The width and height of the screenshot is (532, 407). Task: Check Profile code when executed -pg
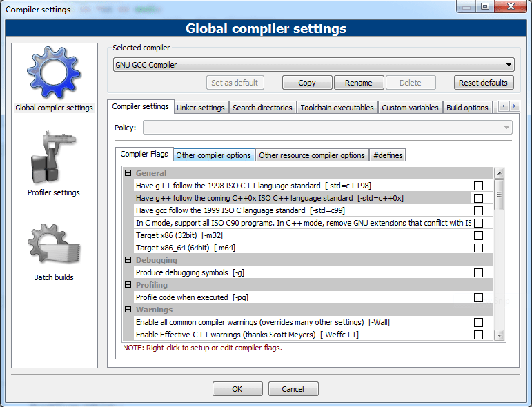(478, 297)
